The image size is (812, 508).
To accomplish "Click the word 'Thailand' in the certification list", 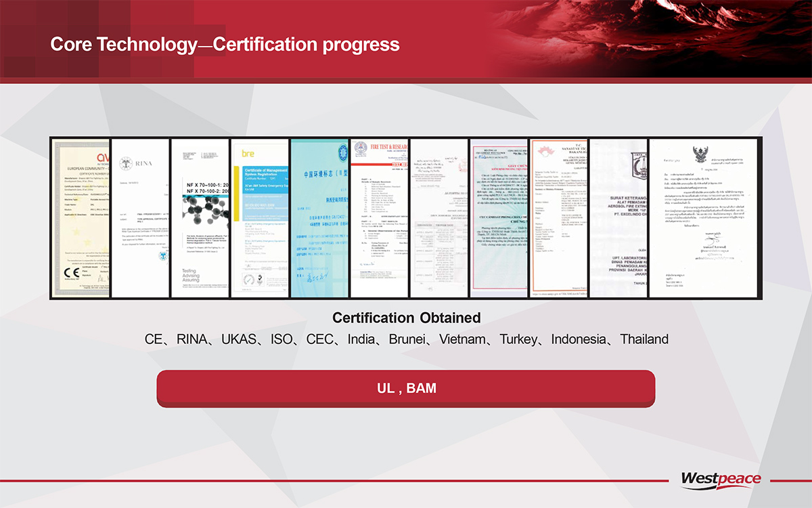I will (x=644, y=339).
